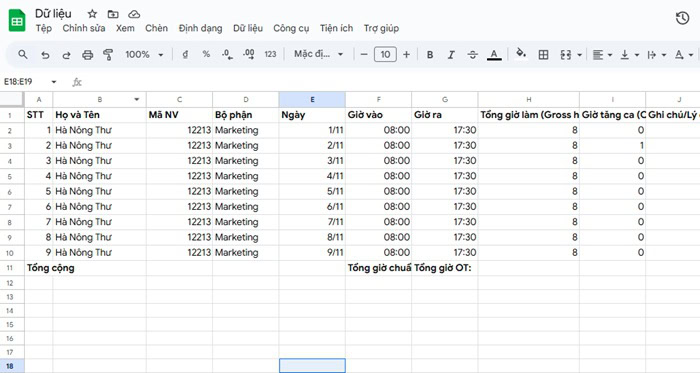Open the Mặc đị... font dropdown
Image resolution: width=700 pixels, height=373 pixels.
click(x=318, y=54)
